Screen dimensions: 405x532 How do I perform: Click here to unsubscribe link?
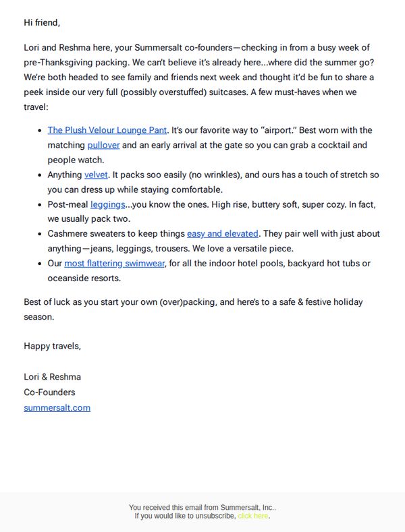pos(253,516)
